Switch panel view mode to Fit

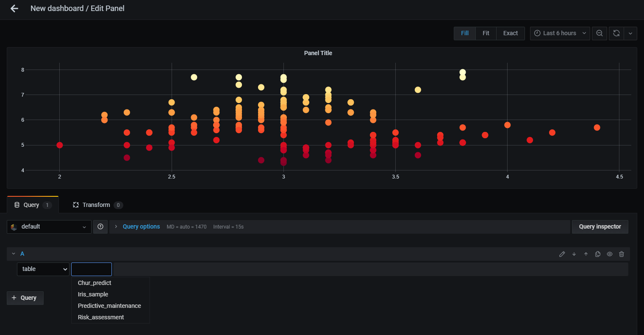[486, 33]
